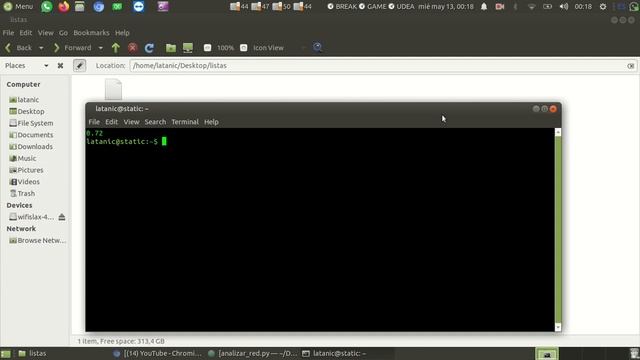The width and height of the screenshot is (640, 360).
Task: Click the Back navigation button
Action: 19,48
